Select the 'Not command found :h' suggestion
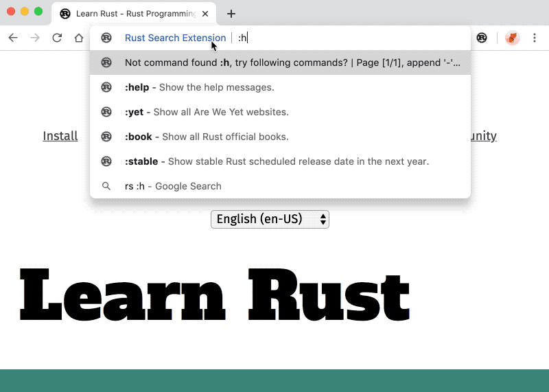Viewport: 549px width, 392px height. (x=280, y=62)
